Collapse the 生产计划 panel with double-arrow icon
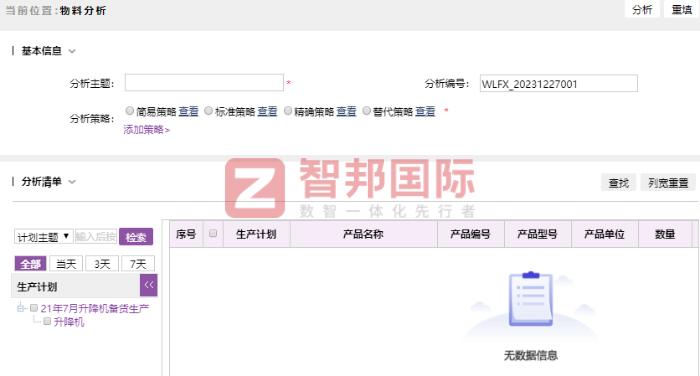 click(149, 285)
